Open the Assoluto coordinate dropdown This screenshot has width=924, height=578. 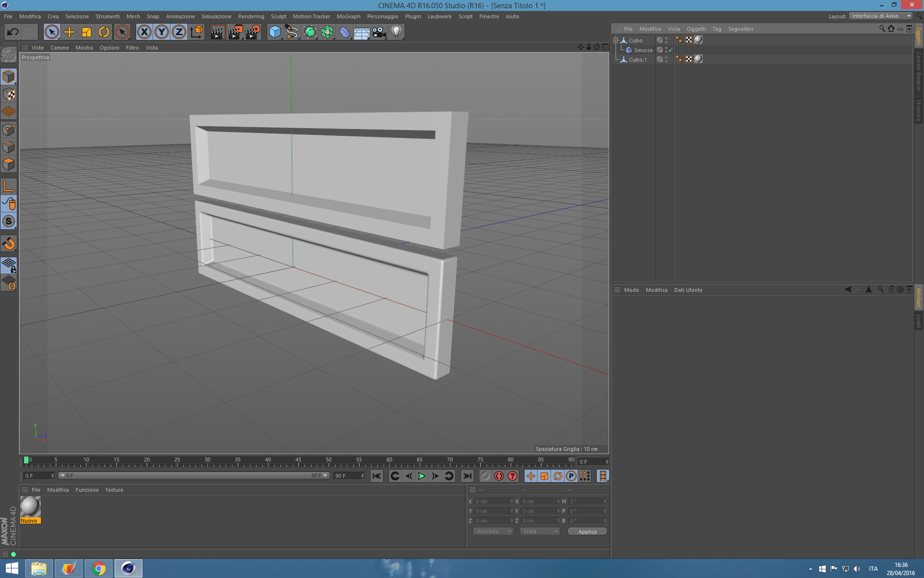493,531
